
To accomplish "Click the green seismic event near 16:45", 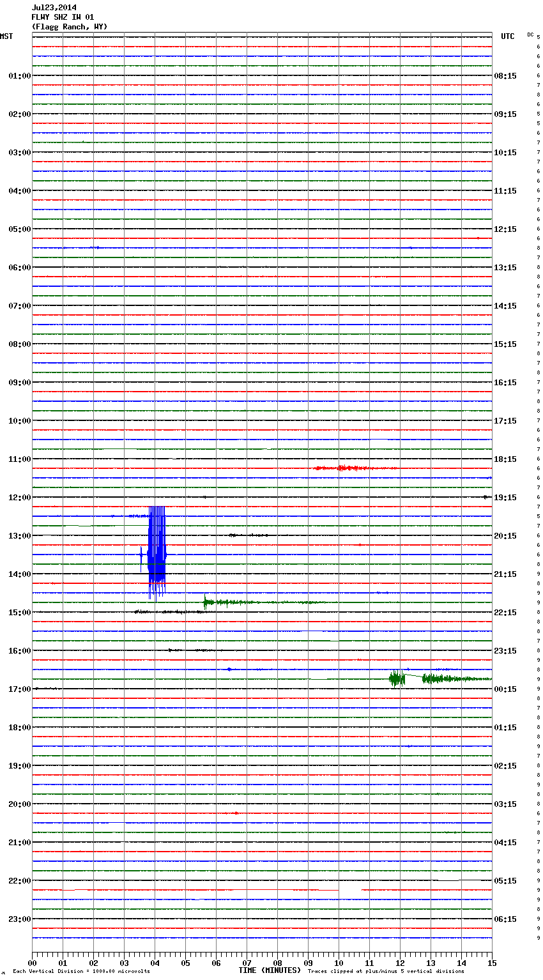I will click(x=440, y=678).
